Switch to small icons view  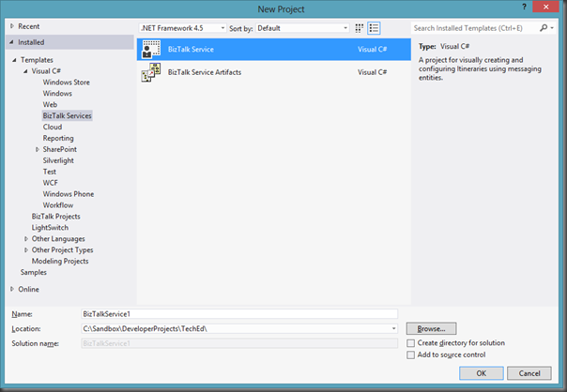(x=360, y=28)
